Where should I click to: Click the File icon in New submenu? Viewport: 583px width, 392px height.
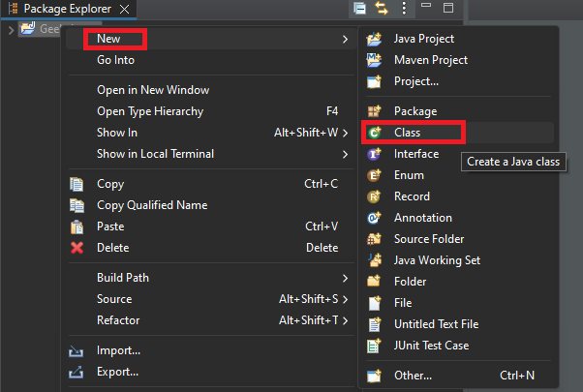click(x=374, y=303)
